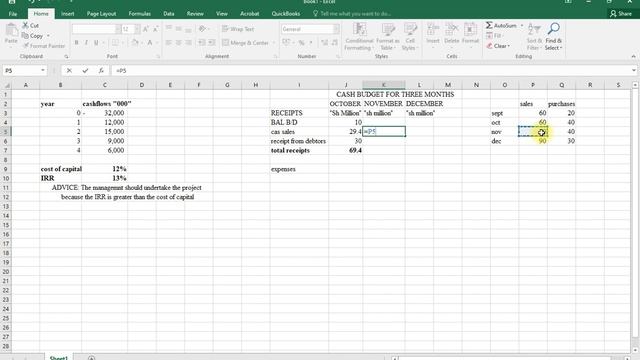
Task: Switch to the Review tab
Action: point(195,13)
